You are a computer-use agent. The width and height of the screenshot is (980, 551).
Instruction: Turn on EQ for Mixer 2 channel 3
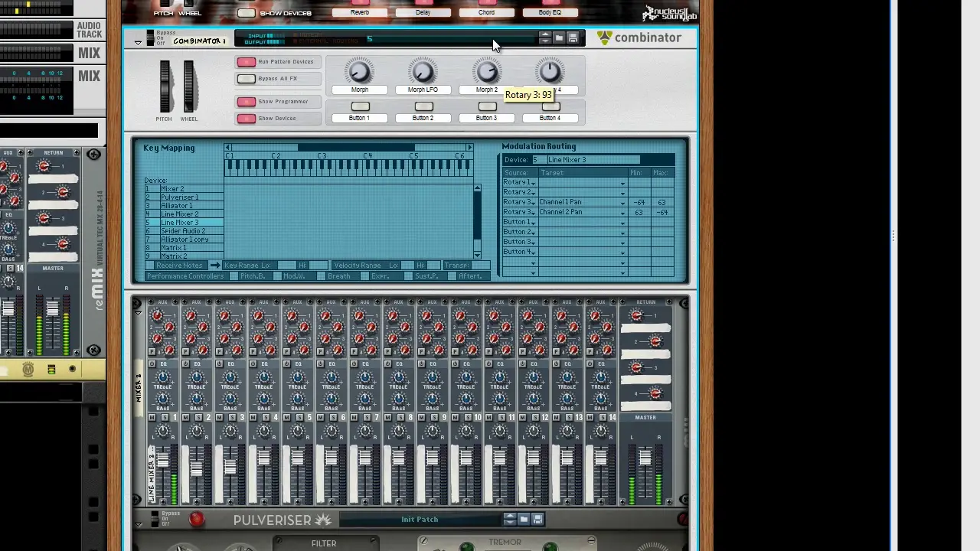click(x=219, y=364)
